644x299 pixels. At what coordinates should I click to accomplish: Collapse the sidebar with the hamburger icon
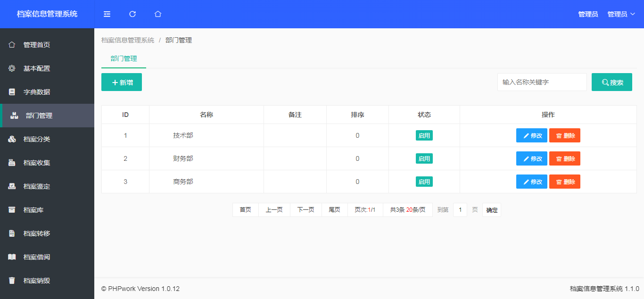tap(107, 14)
